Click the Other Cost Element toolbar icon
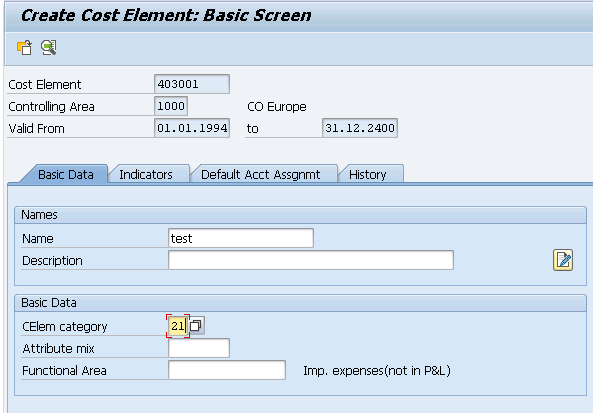 [x=24, y=48]
